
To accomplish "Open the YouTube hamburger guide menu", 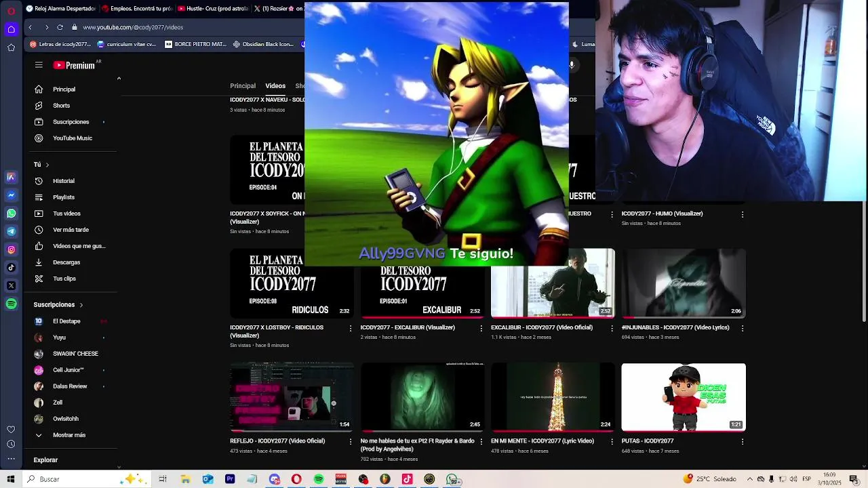I will click(x=39, y=65).
